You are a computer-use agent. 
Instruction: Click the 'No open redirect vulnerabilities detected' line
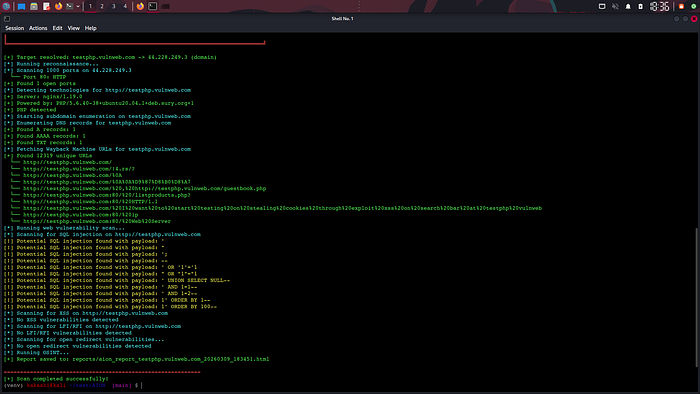pos(78,346)
